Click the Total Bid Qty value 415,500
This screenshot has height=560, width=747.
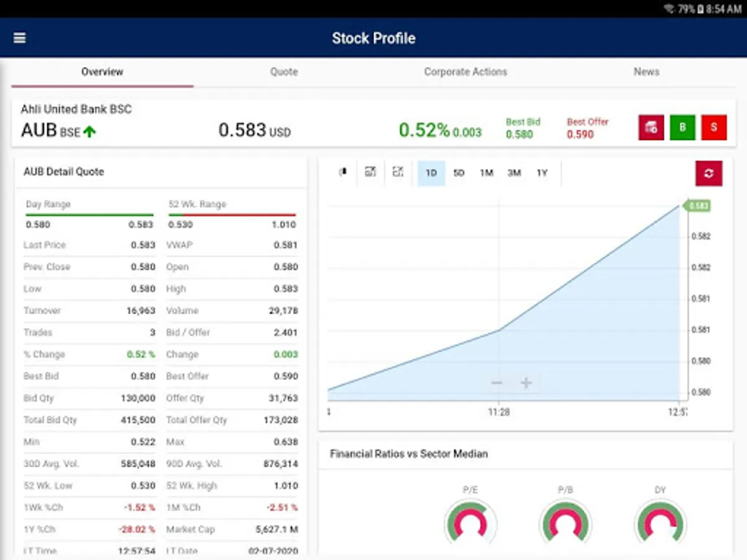(138, 420)
